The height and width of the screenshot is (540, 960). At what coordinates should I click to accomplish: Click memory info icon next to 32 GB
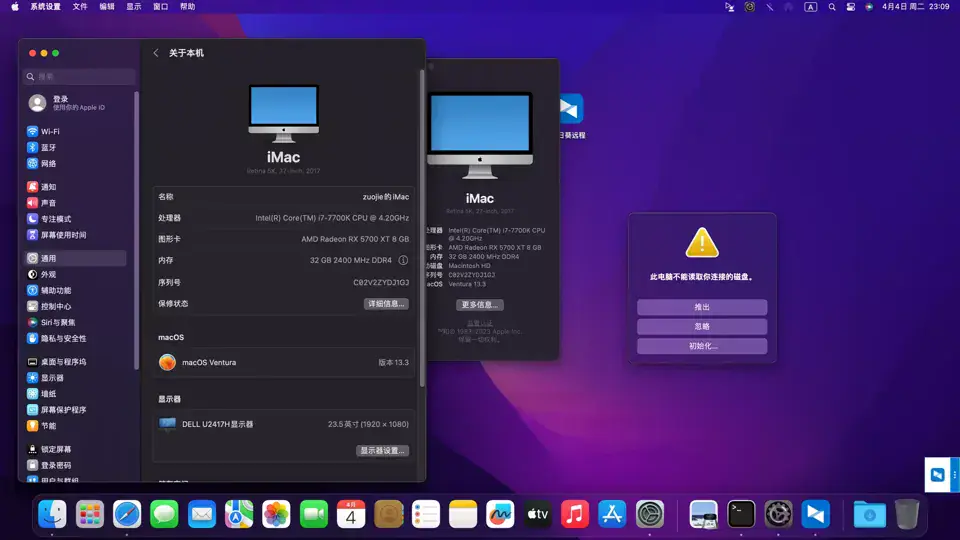click(403, 260)
